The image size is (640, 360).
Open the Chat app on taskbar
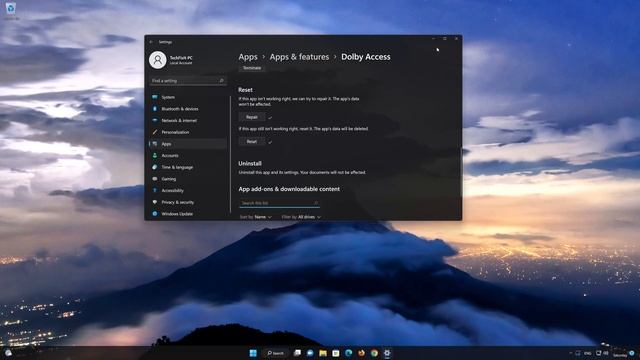click(x=310, y=353)
